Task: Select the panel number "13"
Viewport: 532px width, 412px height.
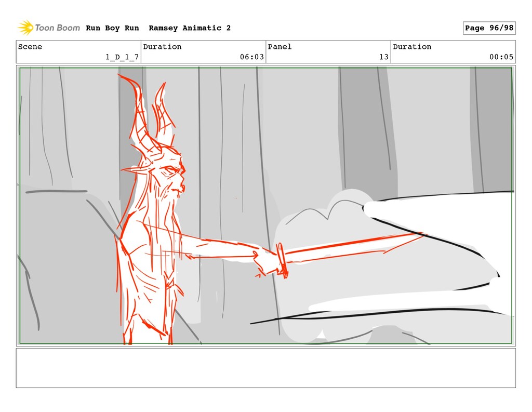Action: coord(384,57)
